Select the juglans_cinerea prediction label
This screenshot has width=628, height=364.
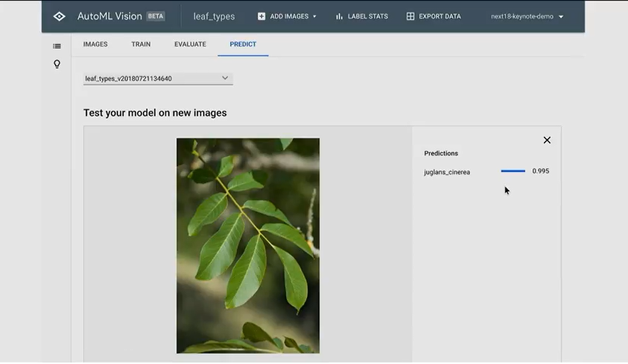tap(447, 172)
